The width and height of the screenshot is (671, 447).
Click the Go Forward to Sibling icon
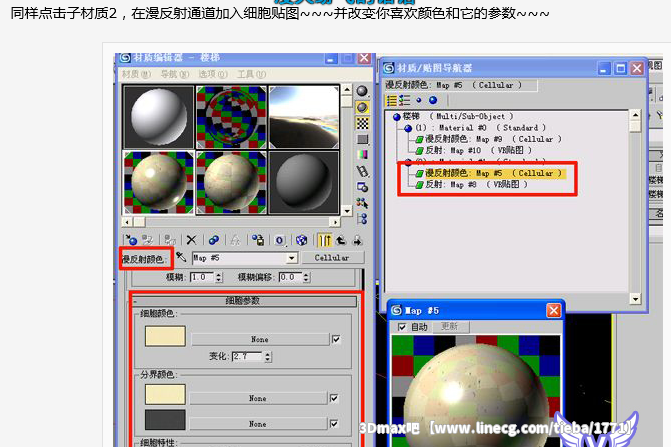pos(357,240)
